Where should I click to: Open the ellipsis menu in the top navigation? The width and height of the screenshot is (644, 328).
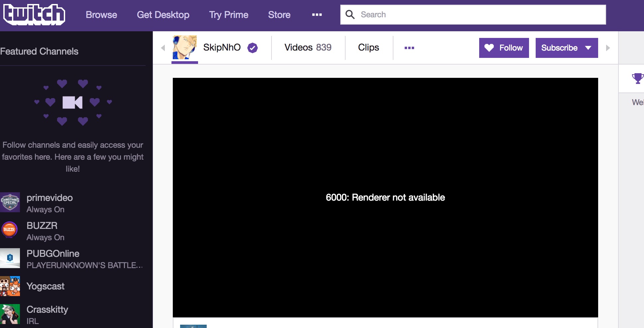[317, 15]
